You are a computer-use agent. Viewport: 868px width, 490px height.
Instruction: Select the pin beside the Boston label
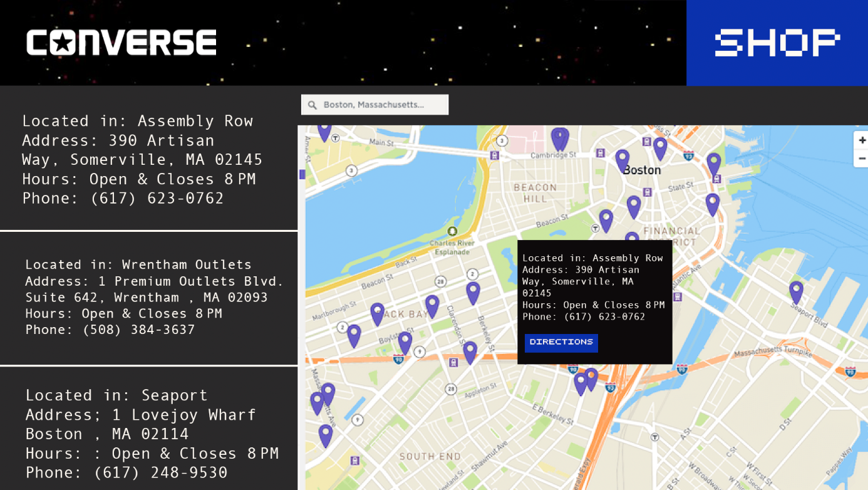622,160
